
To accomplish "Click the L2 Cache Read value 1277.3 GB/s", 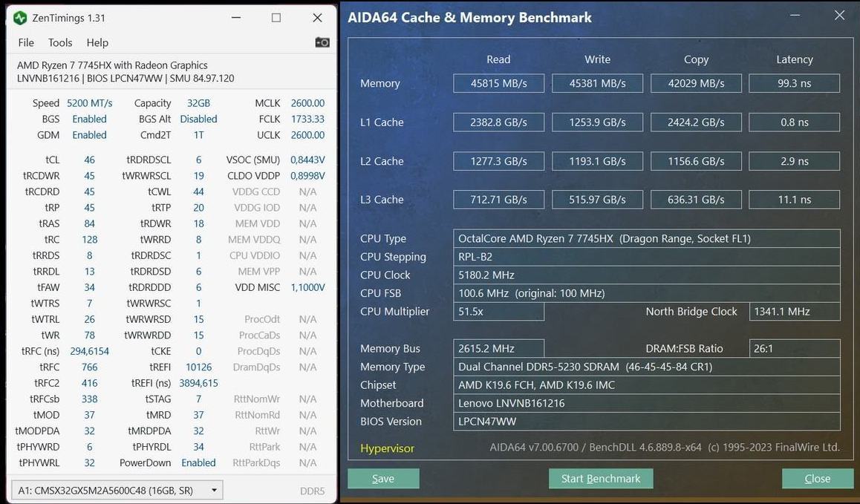I will coord(498,161).
